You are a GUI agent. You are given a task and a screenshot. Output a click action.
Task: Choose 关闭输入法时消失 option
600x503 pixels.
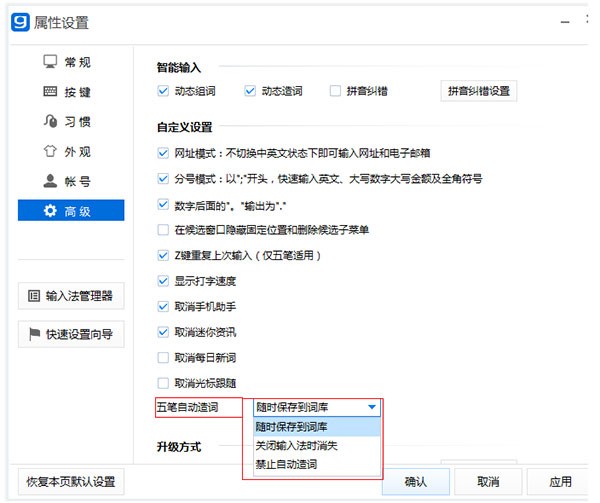pyautogui.click(x=317, y=446)
